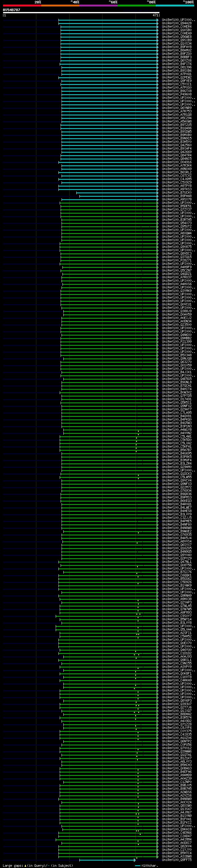Open hit UniRef100_Q9SIB9

click(177, 40)
